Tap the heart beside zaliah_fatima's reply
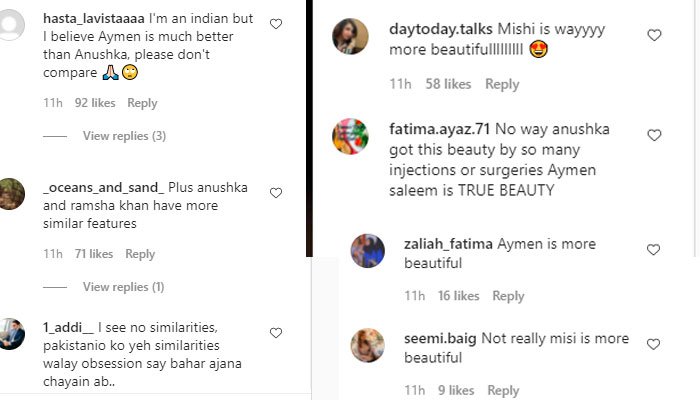Viewport: 700px width, 400px height. 654,250
